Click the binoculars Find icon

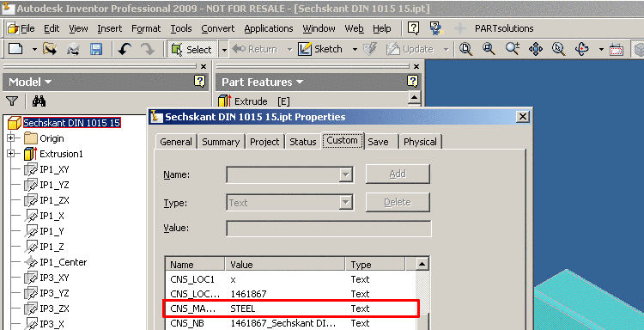point(39,101)
